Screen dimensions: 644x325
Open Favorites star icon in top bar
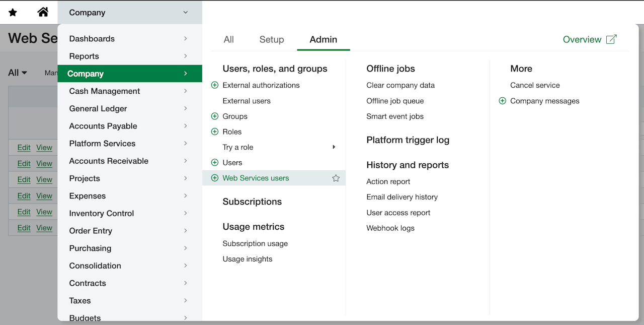pyautogui.click(x=13, y=12)
